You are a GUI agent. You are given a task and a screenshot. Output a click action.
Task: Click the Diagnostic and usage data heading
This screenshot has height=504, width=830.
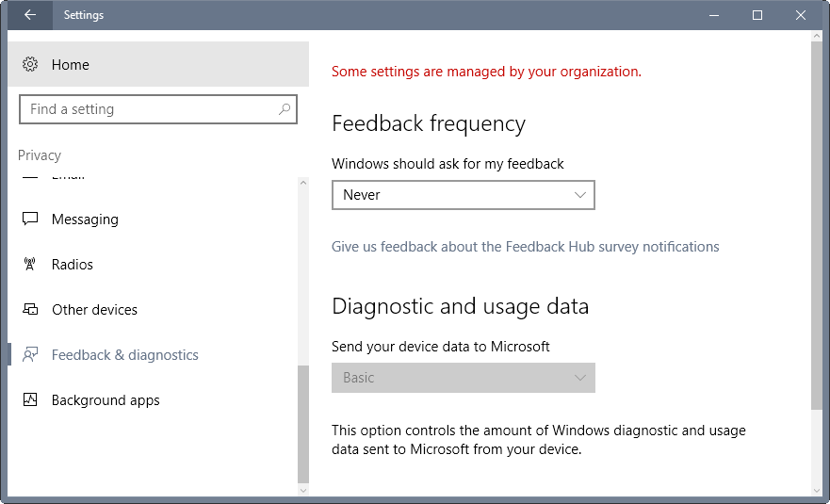tap(460, 306)
